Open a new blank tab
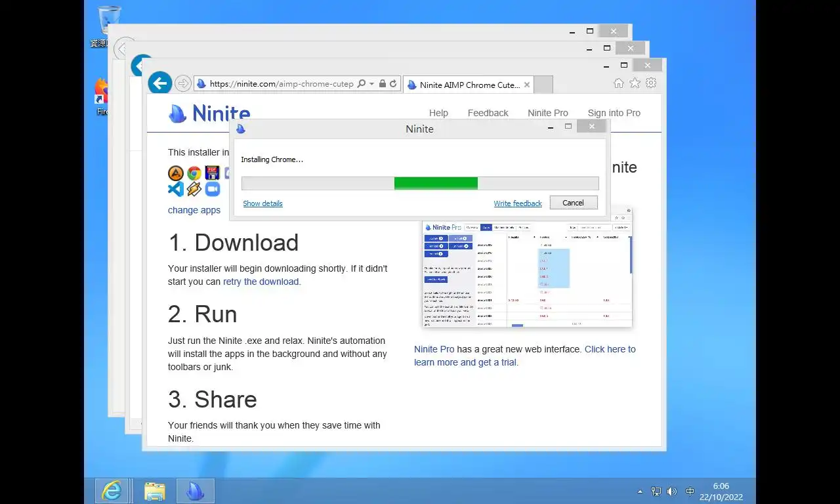Image resolution: width=840 pixels, height=504 pixels. (x=543, y=85)
